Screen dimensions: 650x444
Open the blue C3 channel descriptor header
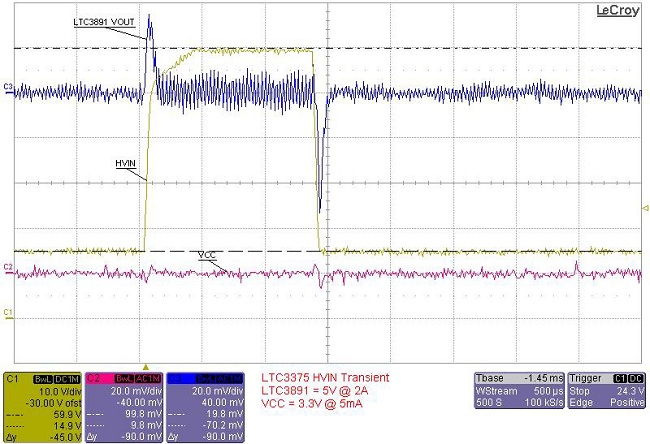click(205, 378)
